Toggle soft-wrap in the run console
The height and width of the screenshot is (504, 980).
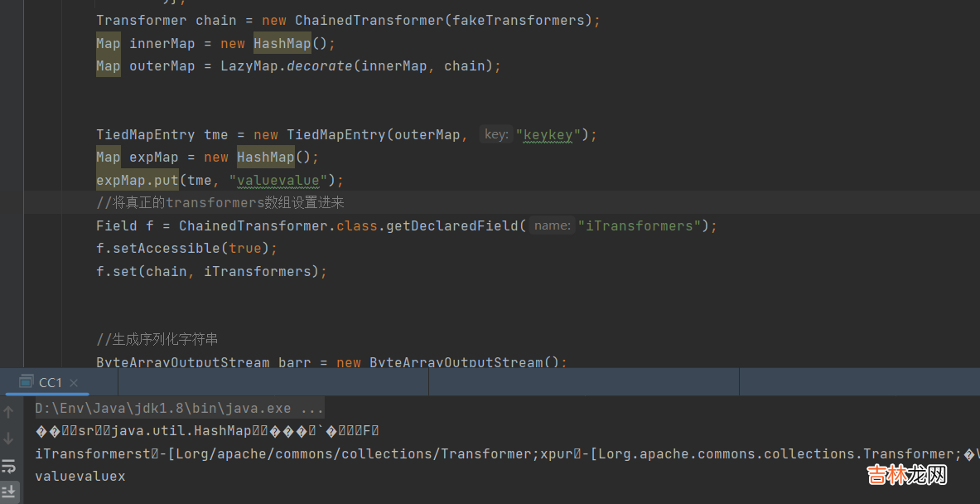click(x=9, y=466)
